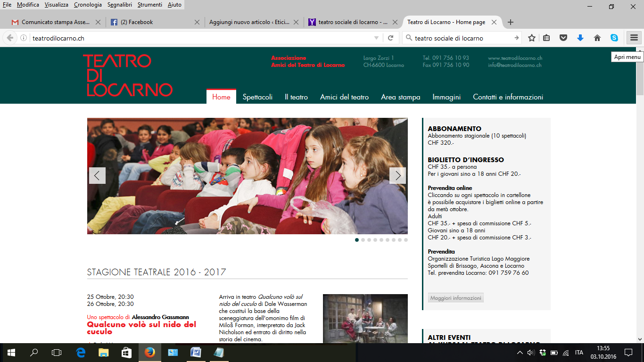Open the Cronologia menu
This screenshot has width=644, height=362.
coord(88,5)
